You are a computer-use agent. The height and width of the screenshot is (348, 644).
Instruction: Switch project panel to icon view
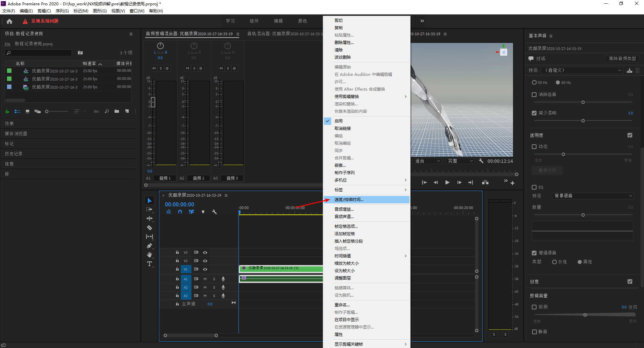(28, 111)
